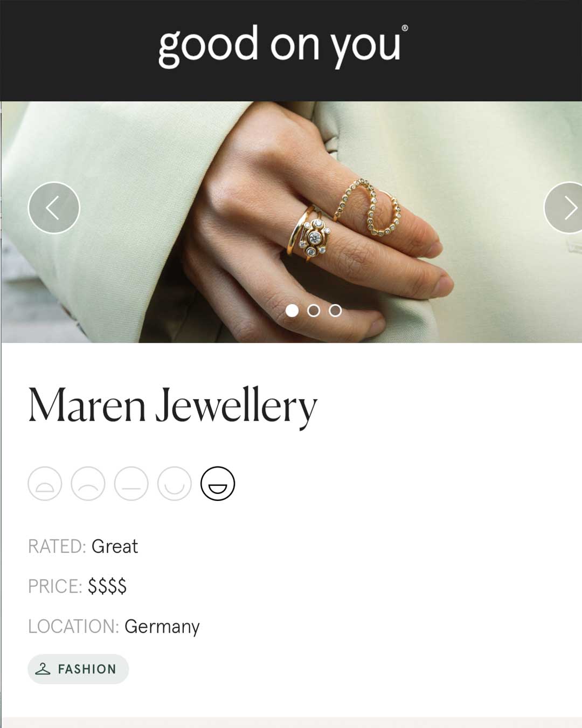Go to previous carousel image
Image resolution: width=582 pixels, height=728 pixels.
[54, 208]
